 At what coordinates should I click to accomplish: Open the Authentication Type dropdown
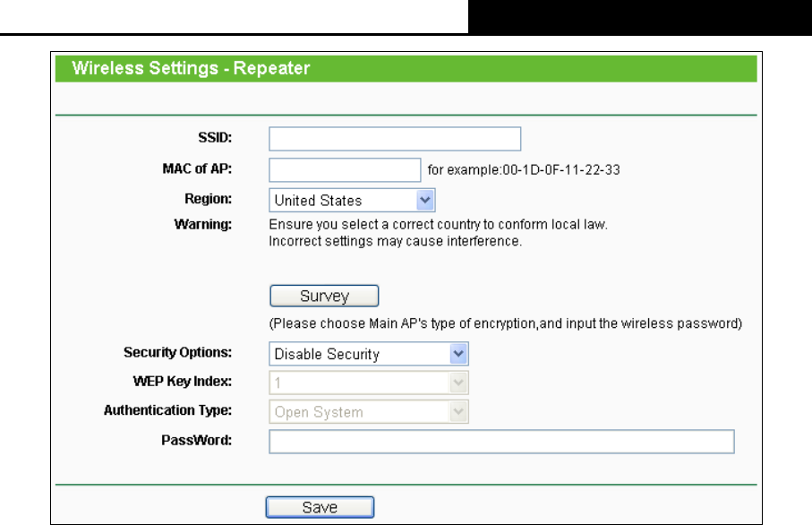coord(369,412)
